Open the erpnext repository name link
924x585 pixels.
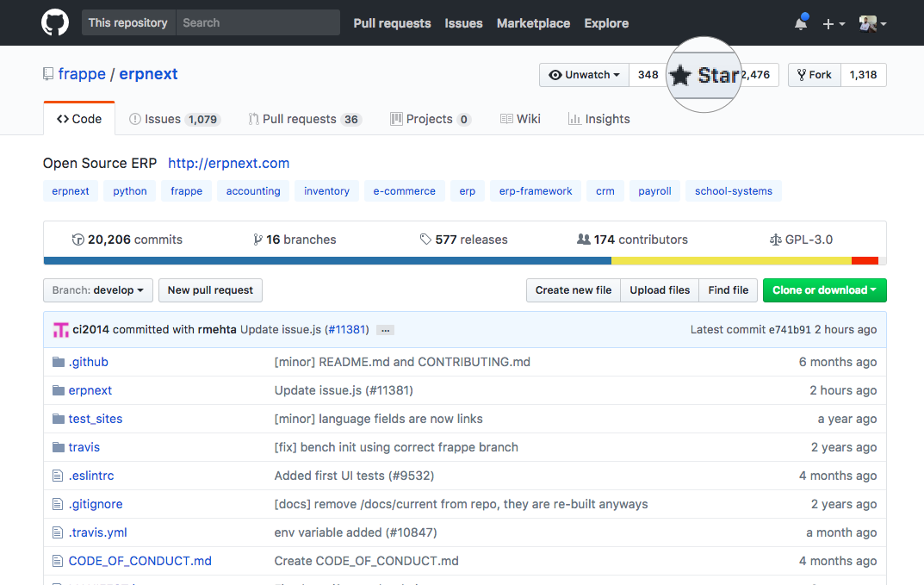pyautogui.click(x=148, y=74)
